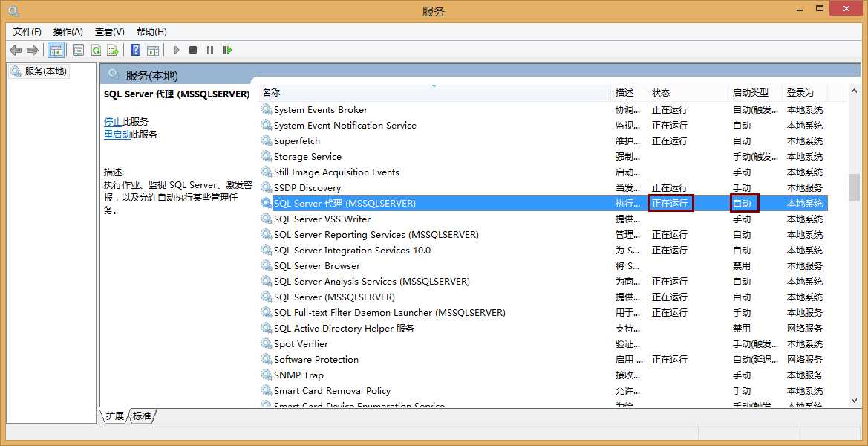Click the vertical scrollbar down arrow

pyautogui.click(x=854, y=399)
